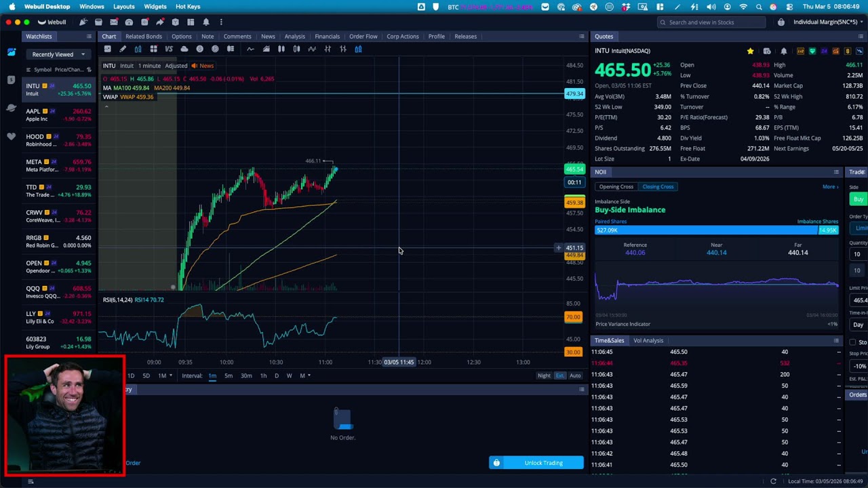
Task: Click the lock icon beside account selector
Action: [x=781, y=22]
